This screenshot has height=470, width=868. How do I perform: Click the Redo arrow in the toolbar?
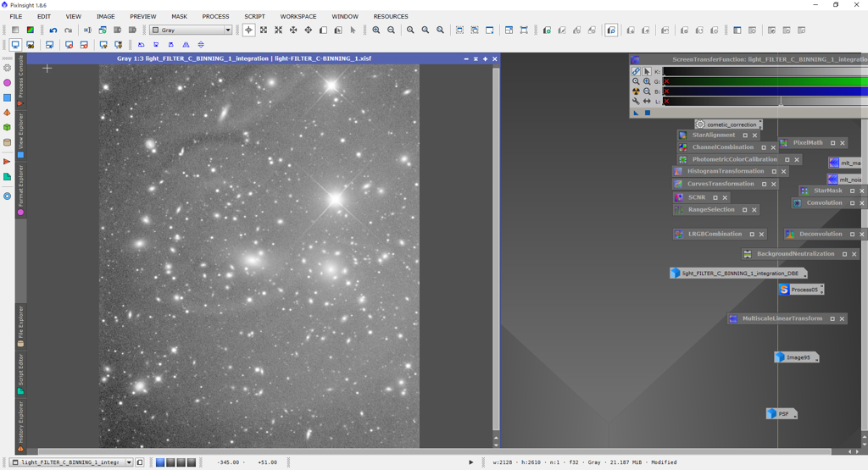point(68,30)
